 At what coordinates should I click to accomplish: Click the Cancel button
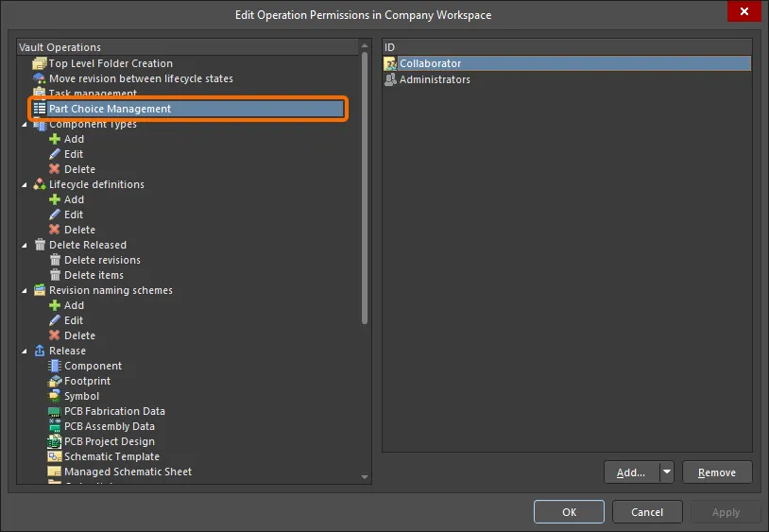click(x=647, y=512)
